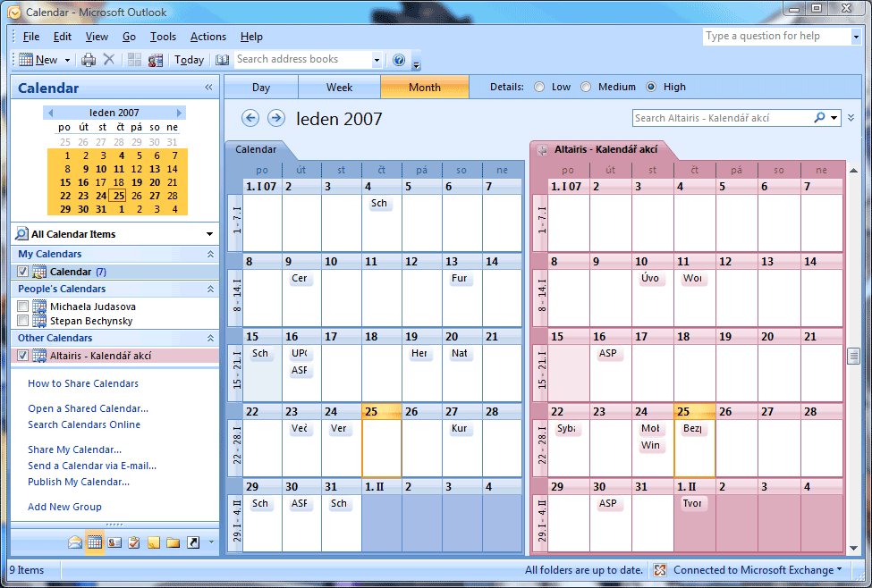
Task: Open the Search address books dropdown
Action: click(x=377, y=60)
